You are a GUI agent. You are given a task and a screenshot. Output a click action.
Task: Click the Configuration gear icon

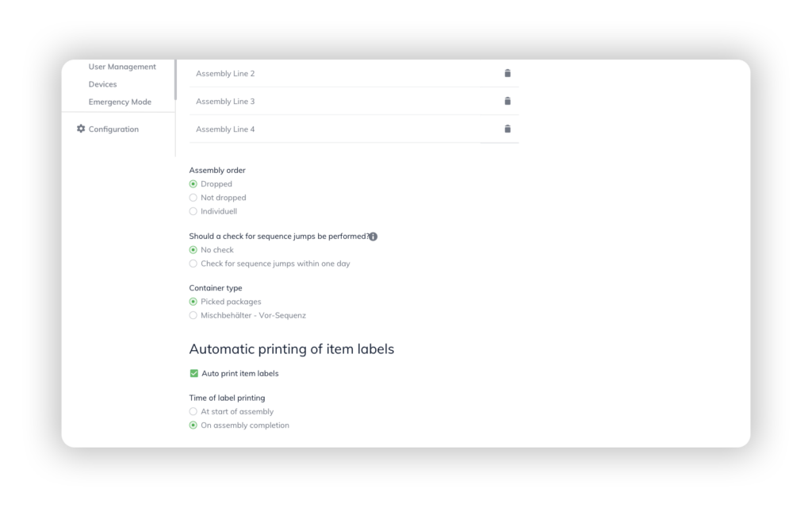tap(81, 129)
